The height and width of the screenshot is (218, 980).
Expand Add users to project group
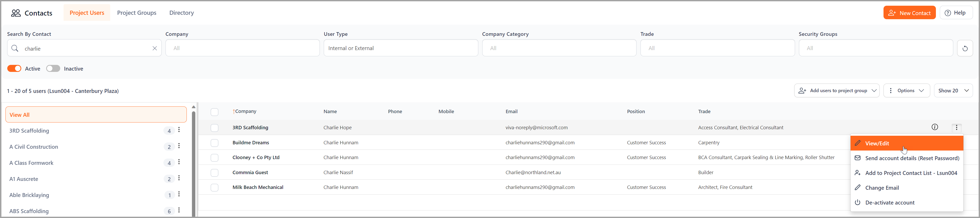click(x=837, y=91)
